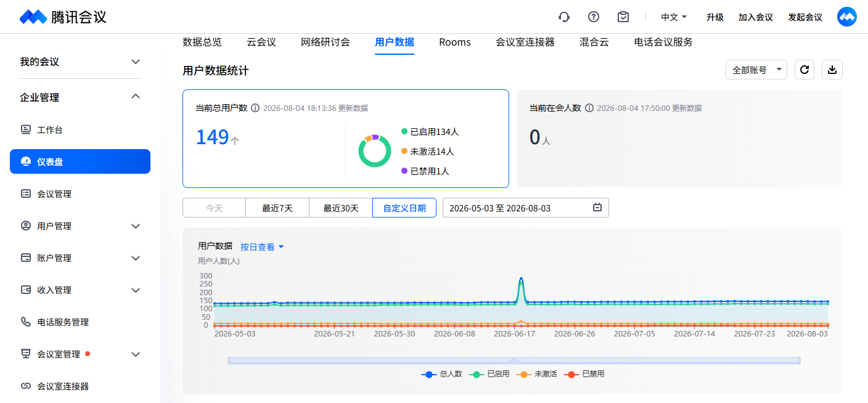Click the 149 total users number
The height and width of the screenshot is (403, 868).
point(212,137)
